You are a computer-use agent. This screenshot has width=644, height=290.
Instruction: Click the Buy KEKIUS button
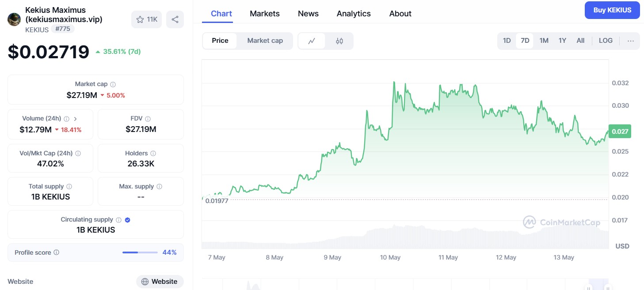pos(612,10)
